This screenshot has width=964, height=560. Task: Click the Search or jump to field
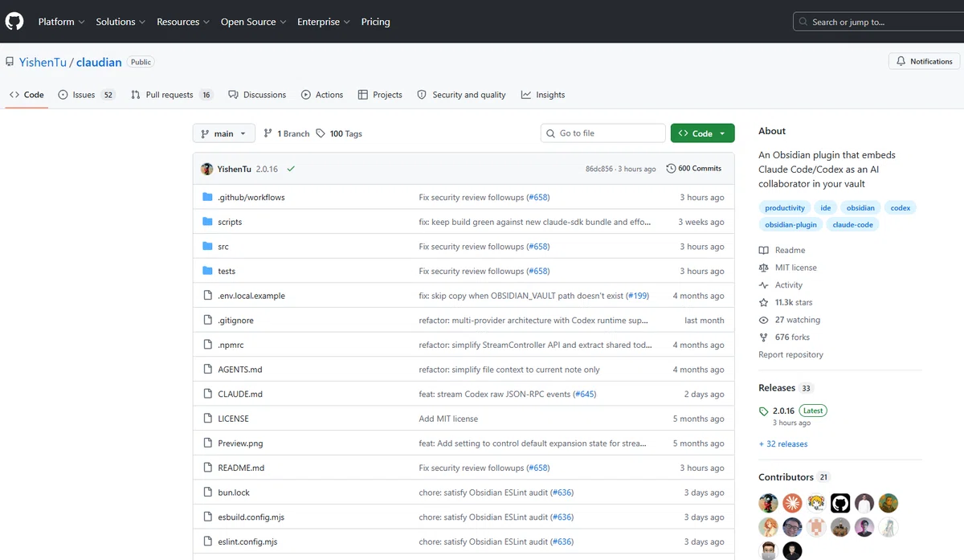click(878, 22)
